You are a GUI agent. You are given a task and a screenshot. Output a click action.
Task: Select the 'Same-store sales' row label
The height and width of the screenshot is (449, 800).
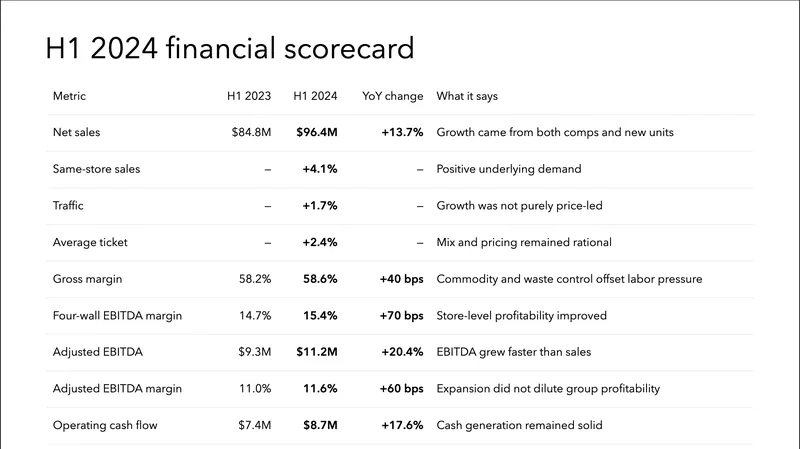click(96, 169)
